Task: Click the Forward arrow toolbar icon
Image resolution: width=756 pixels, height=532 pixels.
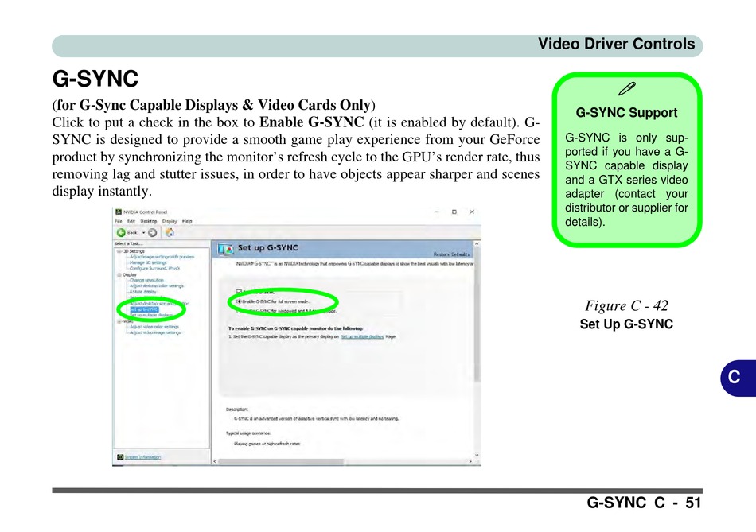Action: coord(152,233)
